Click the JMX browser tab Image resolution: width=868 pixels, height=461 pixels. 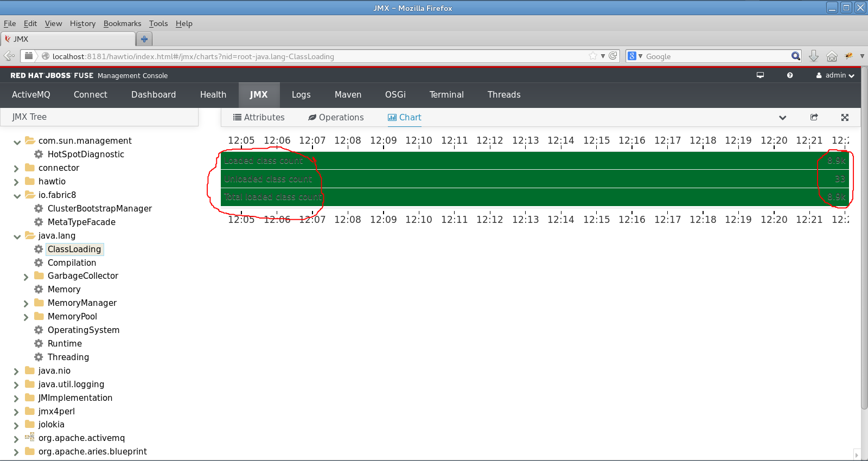[x=68, y=39]
